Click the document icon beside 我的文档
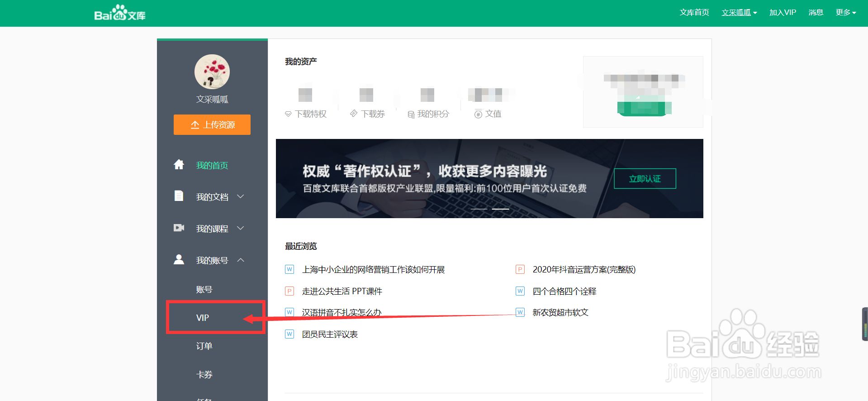This screenshot has height=401, width=868. pos(179,196)
